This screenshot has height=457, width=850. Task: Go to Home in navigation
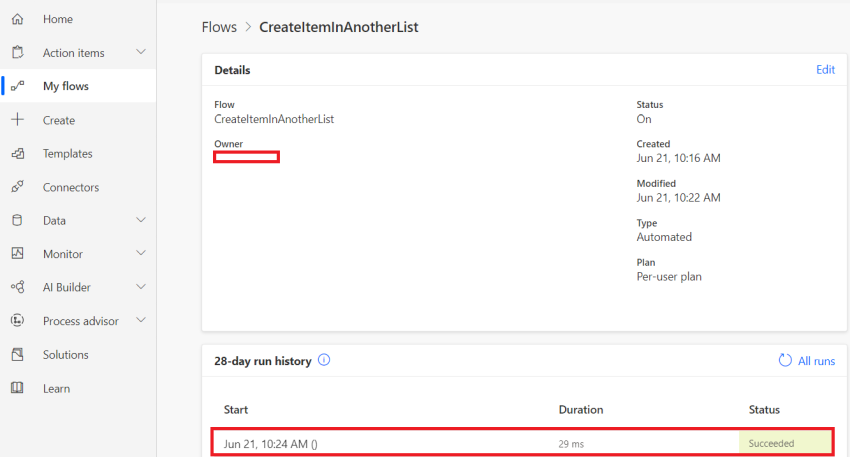coord(58,19)
